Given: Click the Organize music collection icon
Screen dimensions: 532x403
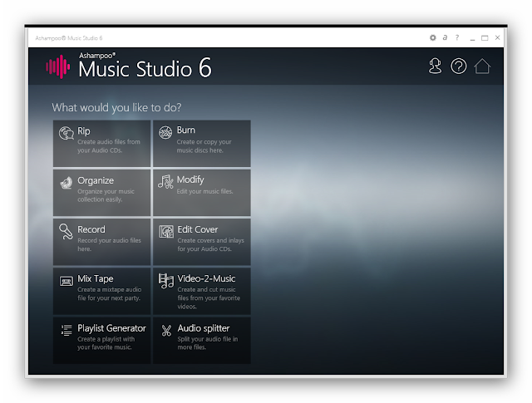Looking at the screenshot, I should pyautogui.click(x=66, y=183).
